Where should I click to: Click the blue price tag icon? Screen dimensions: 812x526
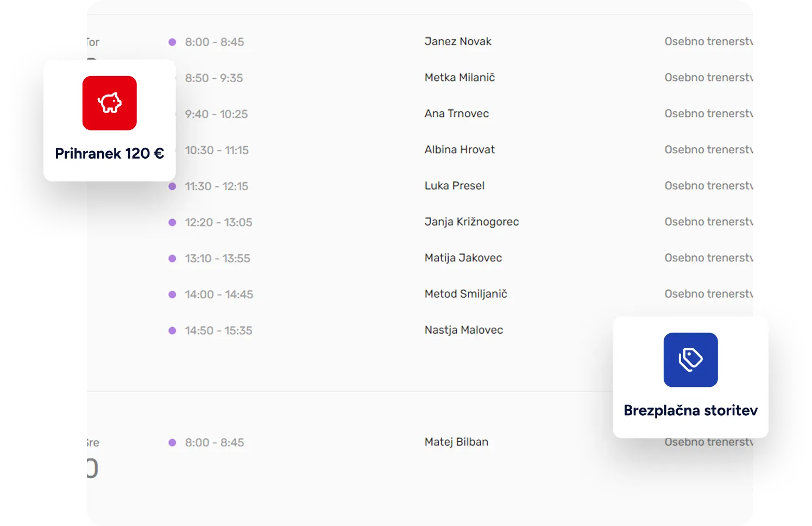pos(691,360)
